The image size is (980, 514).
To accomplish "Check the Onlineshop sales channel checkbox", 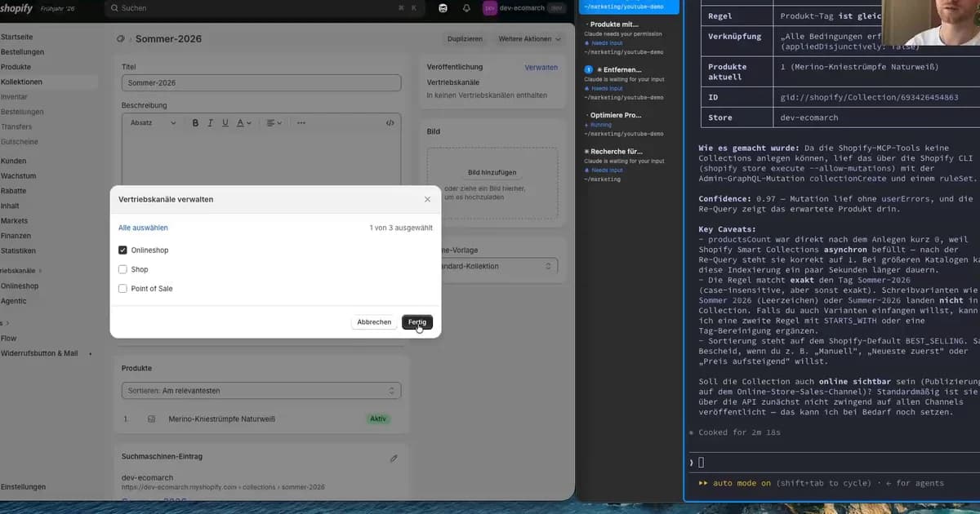I will pyautogui.click(x=122, y=250).
